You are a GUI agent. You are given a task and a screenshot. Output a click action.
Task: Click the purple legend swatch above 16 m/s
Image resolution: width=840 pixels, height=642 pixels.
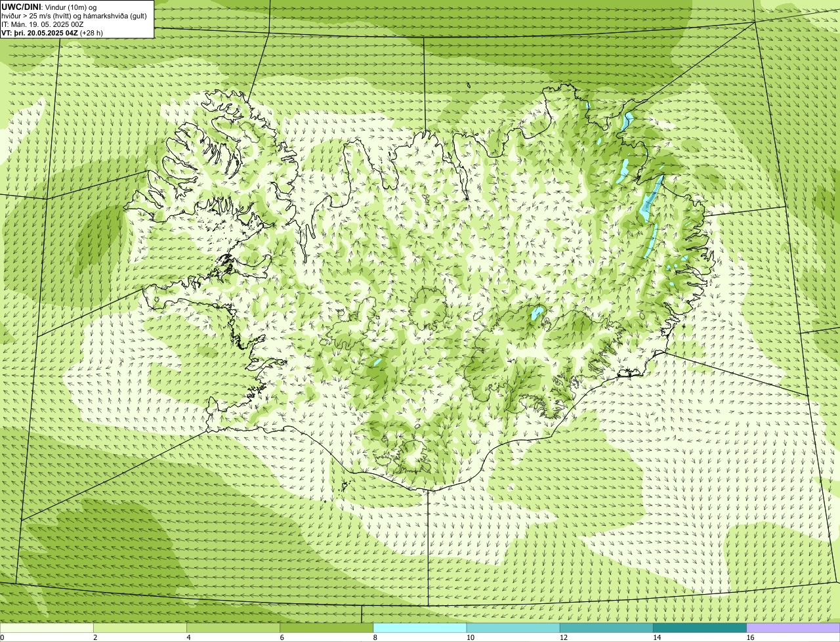793,628
